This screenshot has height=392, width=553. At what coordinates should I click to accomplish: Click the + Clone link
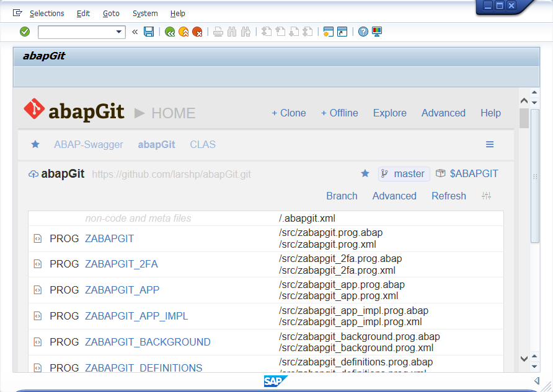coord(288,113)
